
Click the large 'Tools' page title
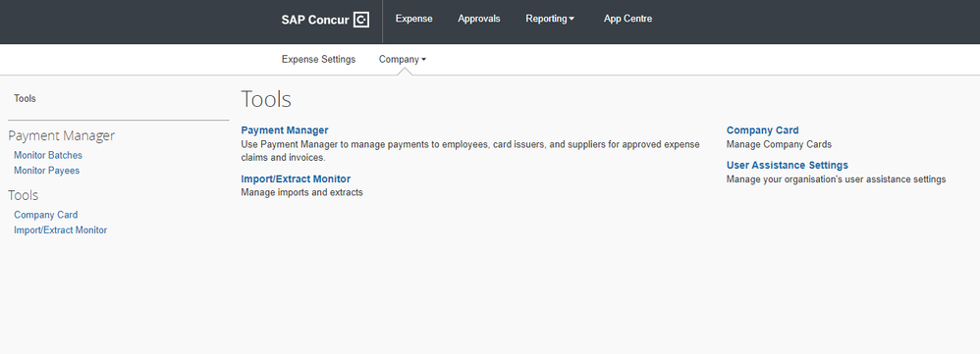pyautogui.click(x=266, y=100)
